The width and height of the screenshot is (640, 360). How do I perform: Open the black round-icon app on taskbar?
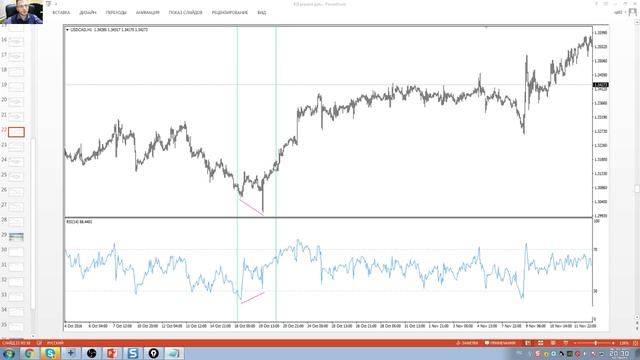pos(91,353)
